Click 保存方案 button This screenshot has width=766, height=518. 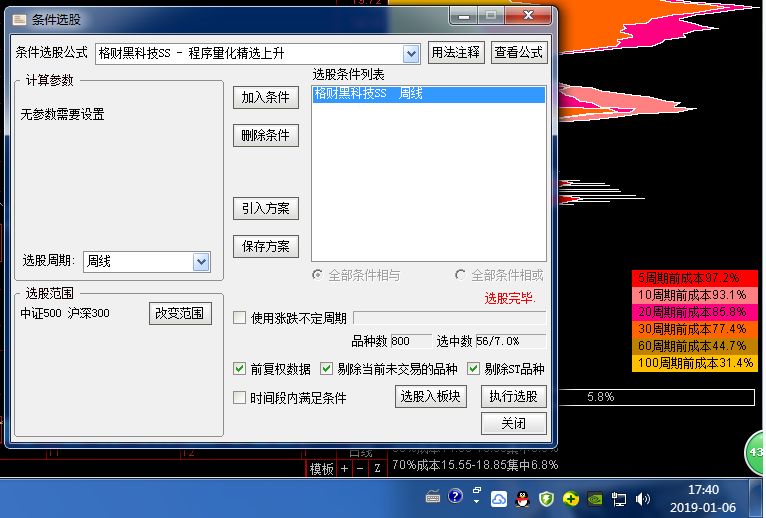pos(266,246)
